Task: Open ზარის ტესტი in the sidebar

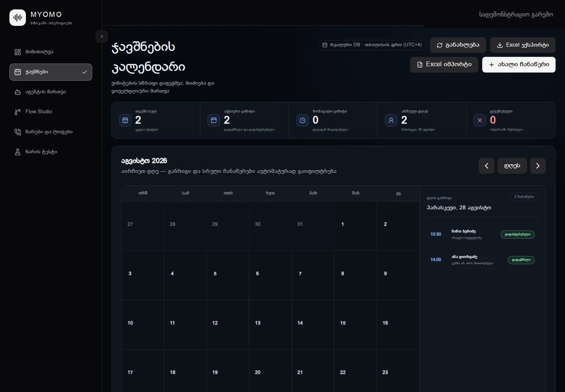Action: coord(51,152)
